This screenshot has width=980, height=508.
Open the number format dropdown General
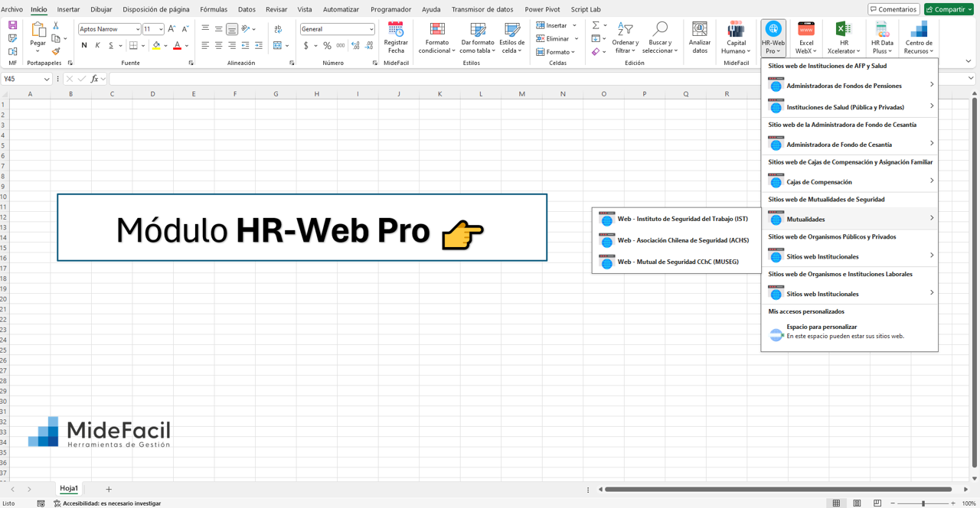(371, 29)
